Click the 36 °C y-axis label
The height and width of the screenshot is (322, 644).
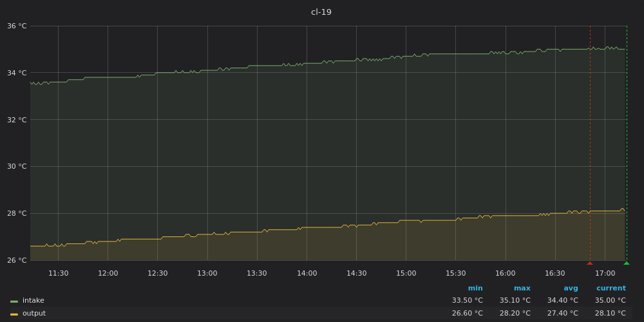pos(17,26)
